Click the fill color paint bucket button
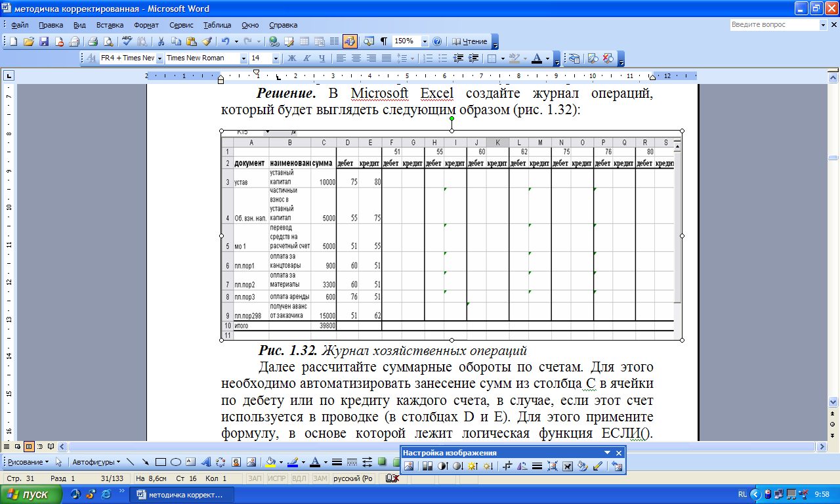Image resolution: width=840 pixels, height=504 pixels. pyautogui.click(x=272, y=462)
